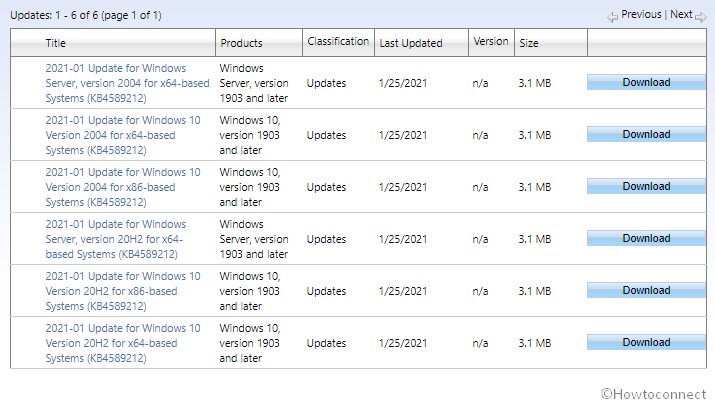Open Windows 10 Version 20H2 x86-based update link
This screenshot has width=715, height=408.
[123, 291]
